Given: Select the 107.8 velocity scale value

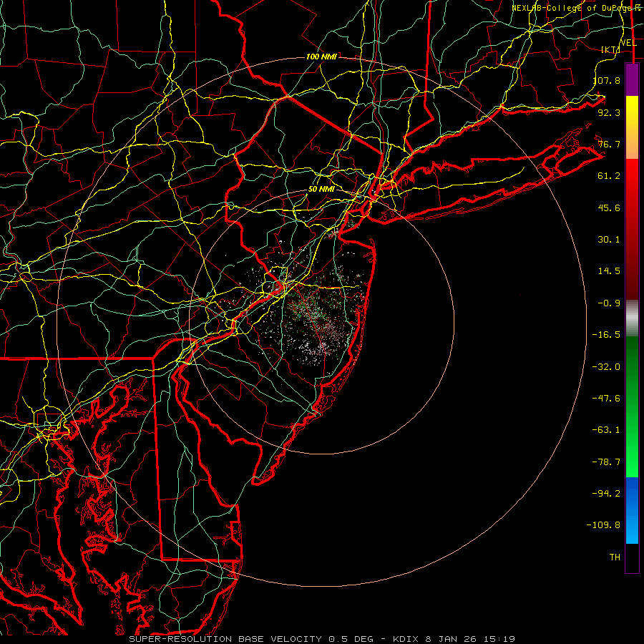Looking at the screenshot, I should point(607,80).
